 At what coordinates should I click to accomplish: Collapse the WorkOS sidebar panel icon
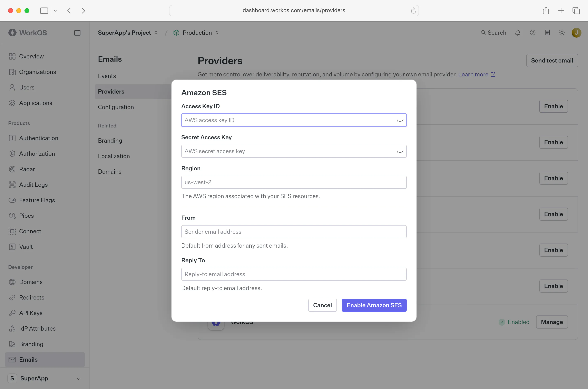coord(77,33)
